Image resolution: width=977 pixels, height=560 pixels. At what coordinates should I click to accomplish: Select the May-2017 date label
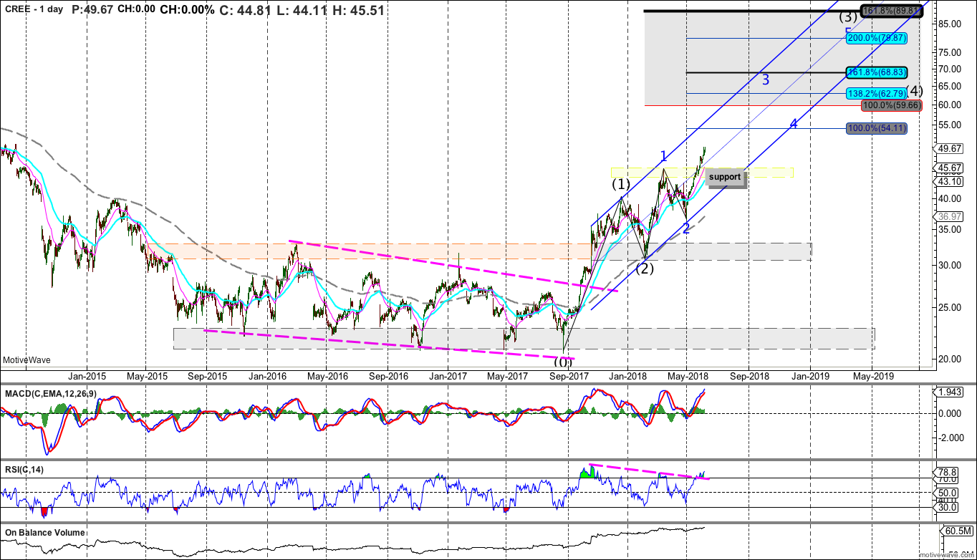click(506, 375)
